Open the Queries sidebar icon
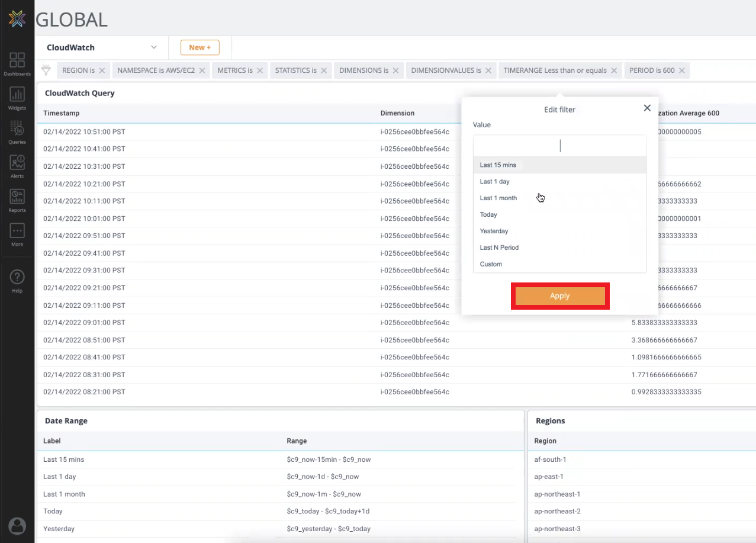This screenshot has width=756, height=543. tap(17, 132)
